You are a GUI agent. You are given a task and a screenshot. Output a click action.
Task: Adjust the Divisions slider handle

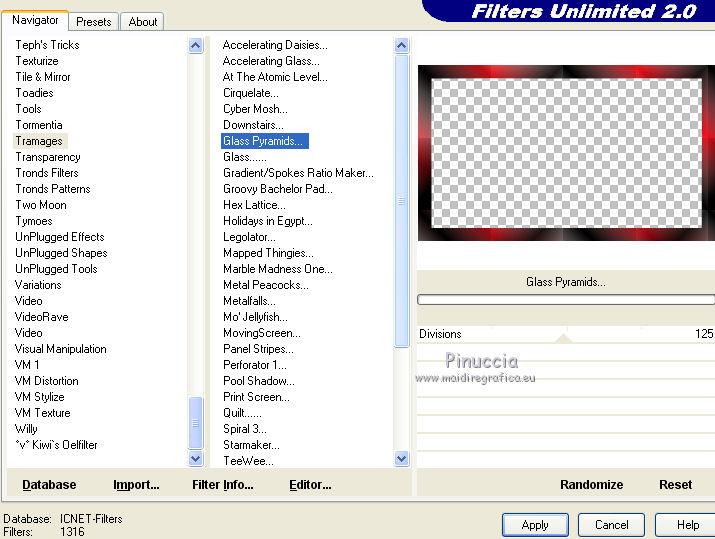[564, 338]
